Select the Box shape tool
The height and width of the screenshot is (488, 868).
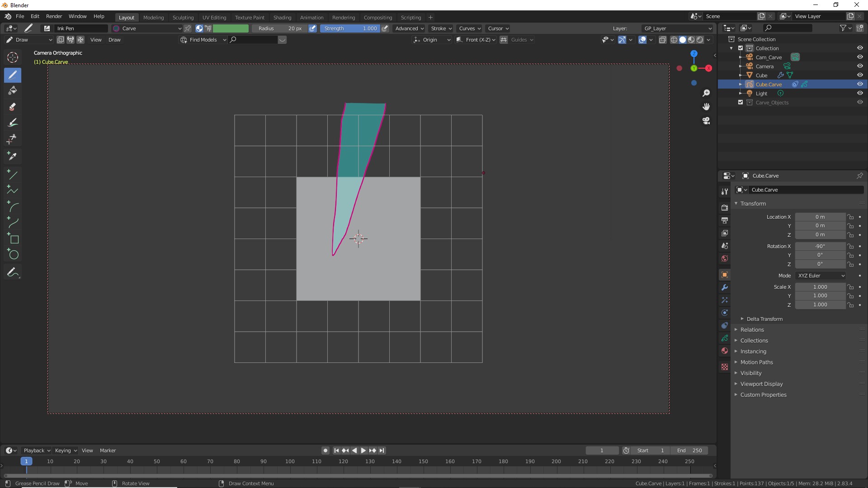pyautogui.click(x=13, y=239)
